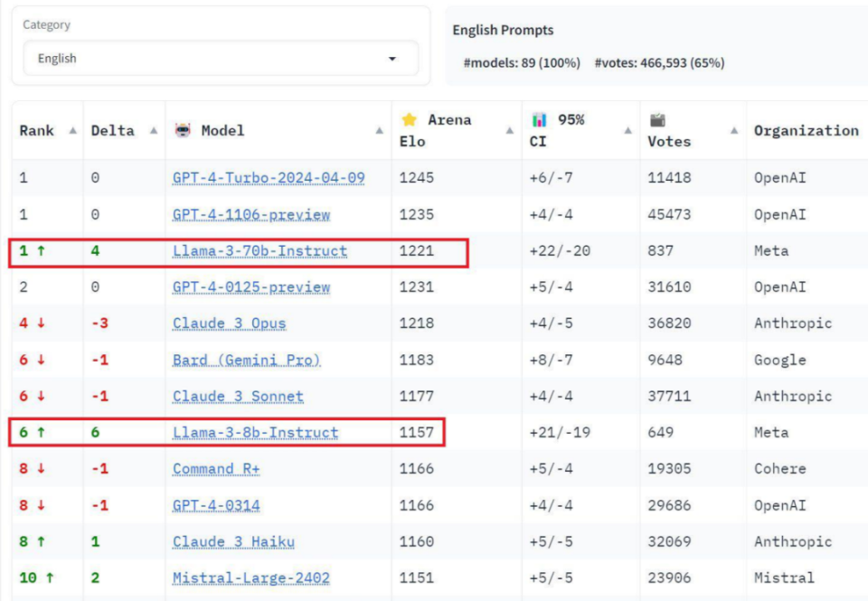Open Mistral-Large-2402 model link
This screenshot has height=601, width=868.
(x=251, y=578)
